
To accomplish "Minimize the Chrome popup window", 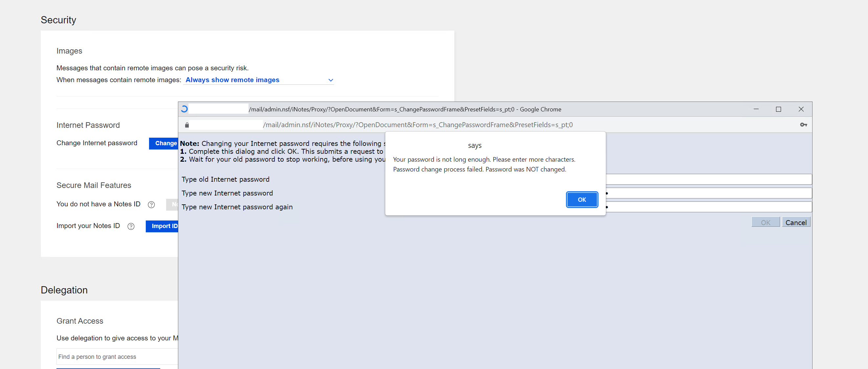I will click(756, 109).
